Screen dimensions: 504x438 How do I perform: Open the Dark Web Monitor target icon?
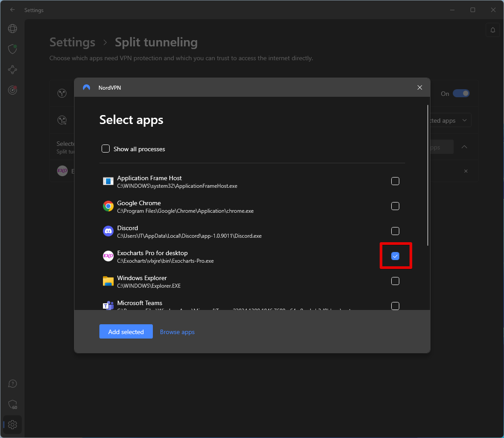point(12,90)
